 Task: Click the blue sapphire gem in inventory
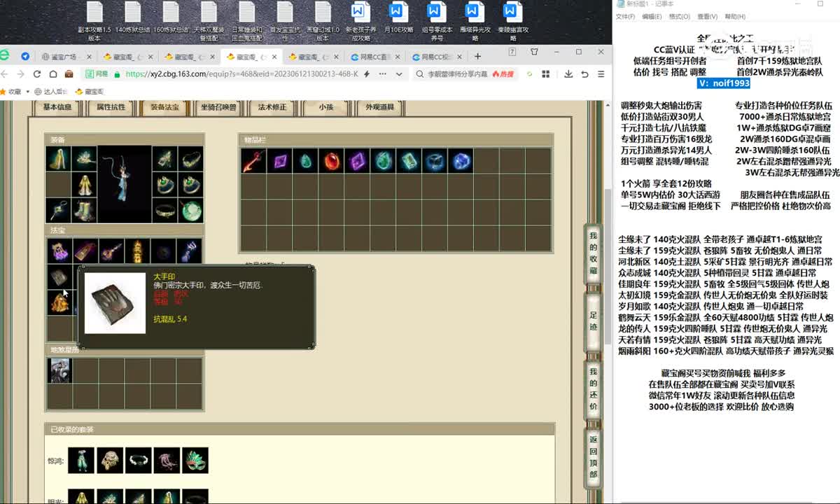tap(461, 161)
